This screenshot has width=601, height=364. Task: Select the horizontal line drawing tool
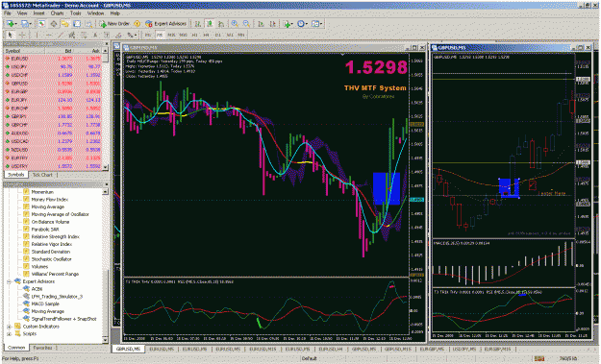(x=49, y=35)
